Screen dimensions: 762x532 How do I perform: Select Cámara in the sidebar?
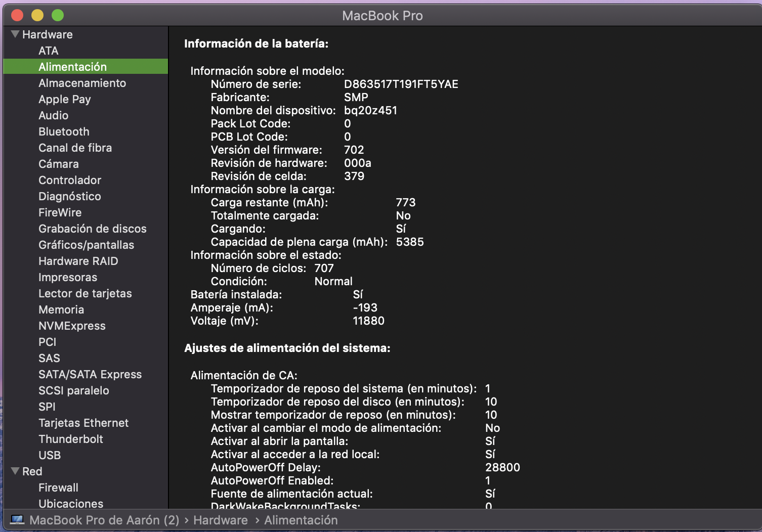click(59, 164)
